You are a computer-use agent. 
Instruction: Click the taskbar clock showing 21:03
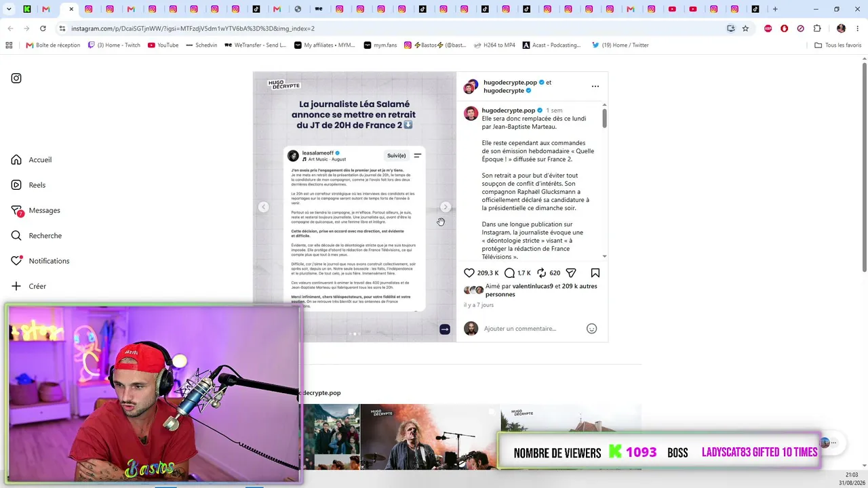tap(852, 474)
